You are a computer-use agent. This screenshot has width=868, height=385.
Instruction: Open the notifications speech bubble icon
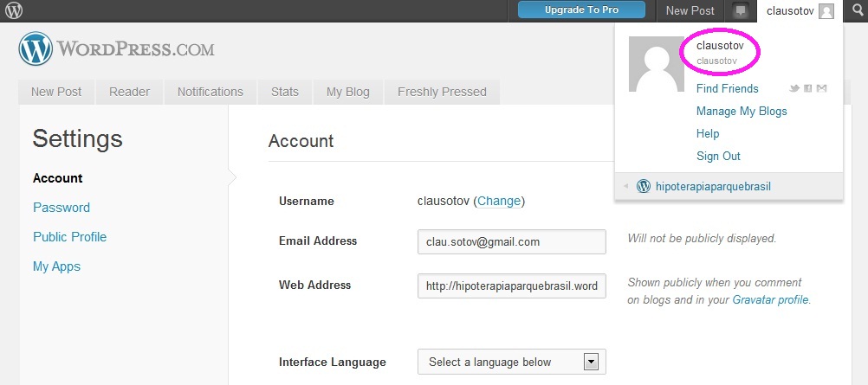coord(740,11)
